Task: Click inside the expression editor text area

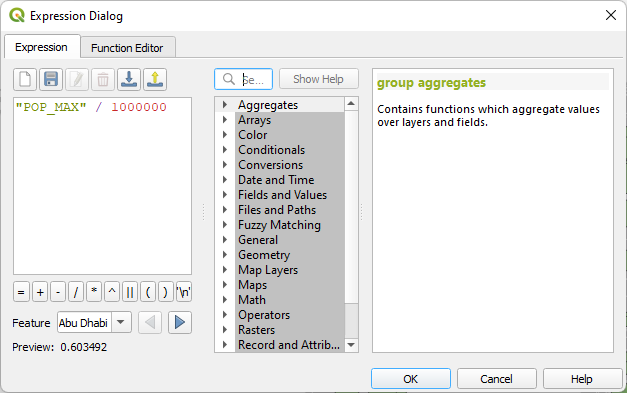Action: pyautogui.click(x=102, y=186)
